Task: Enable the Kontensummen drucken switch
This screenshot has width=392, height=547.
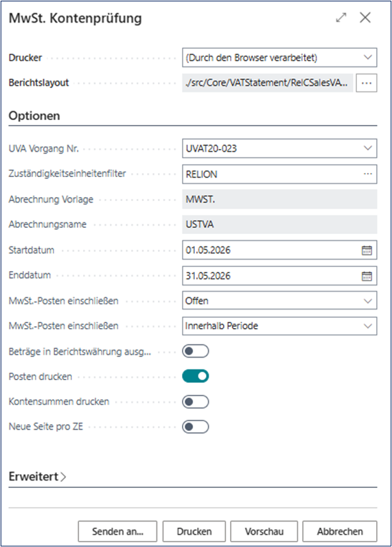Action: point(196,401)
